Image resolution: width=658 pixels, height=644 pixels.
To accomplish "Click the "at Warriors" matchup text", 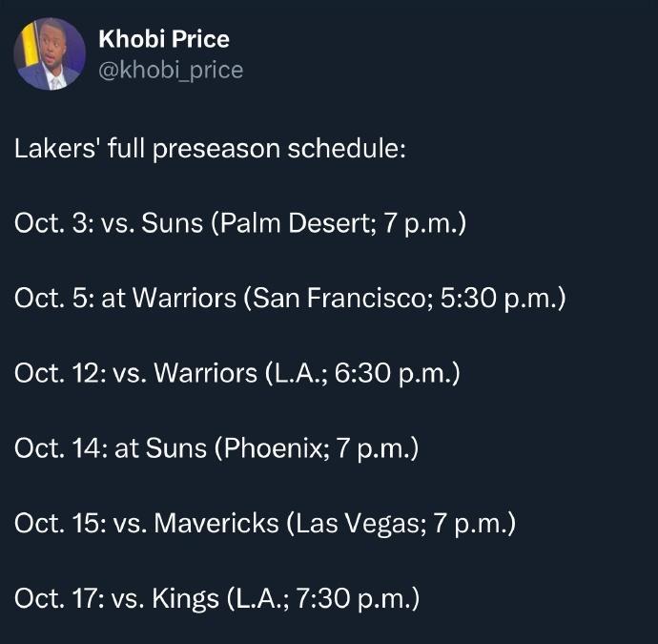I will (x=168, y=299).
